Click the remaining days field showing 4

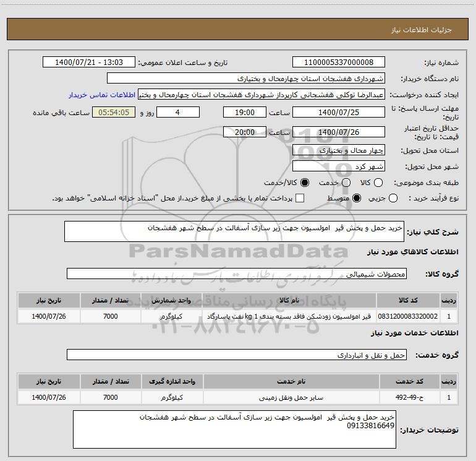(x=178, y=113)
